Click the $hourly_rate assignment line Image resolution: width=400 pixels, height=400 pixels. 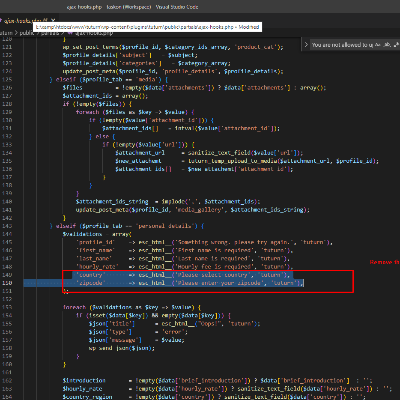(227, 389)
